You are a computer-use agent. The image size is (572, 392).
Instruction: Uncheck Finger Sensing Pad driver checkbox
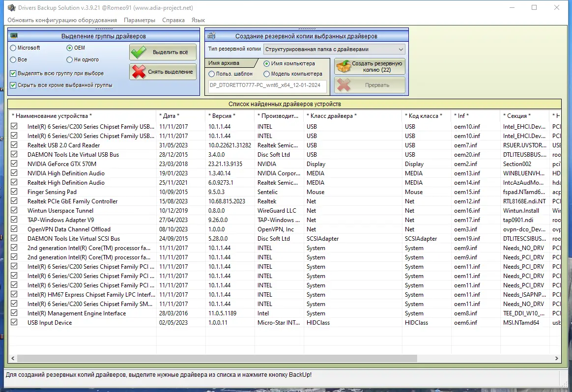pyautogui.click(x=14, y=192)
